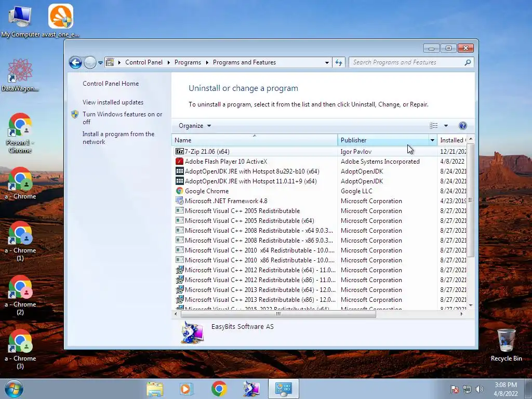The width and height of the screenshot is (532, 399).
Task: Select AdoptOpenJDK JRE with Hotspot 11.0.11+9 row
Action: pos(320,181)
